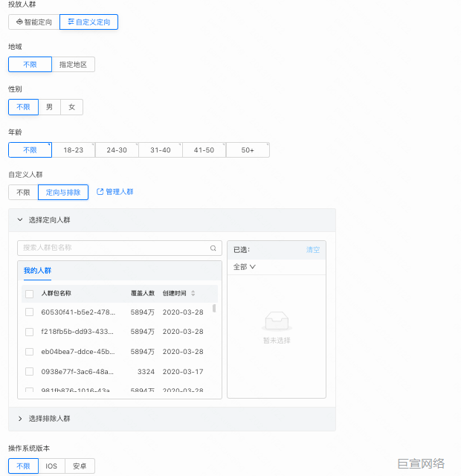Click the 覆盖人数 column header

click(143, 293)
